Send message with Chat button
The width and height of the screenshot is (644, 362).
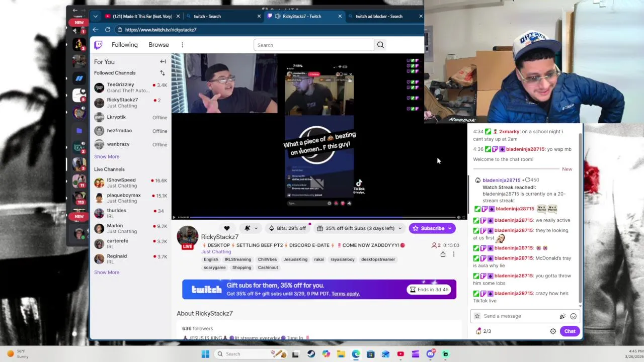(x=570, y=331)
